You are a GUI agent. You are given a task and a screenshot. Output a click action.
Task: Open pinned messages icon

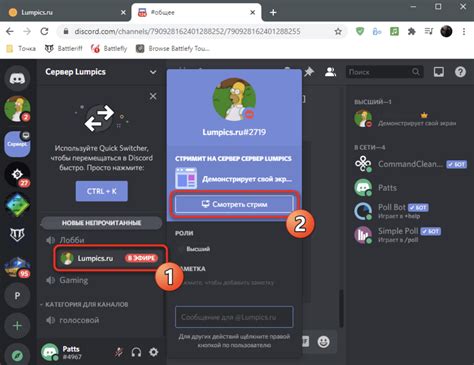point(309,72)
